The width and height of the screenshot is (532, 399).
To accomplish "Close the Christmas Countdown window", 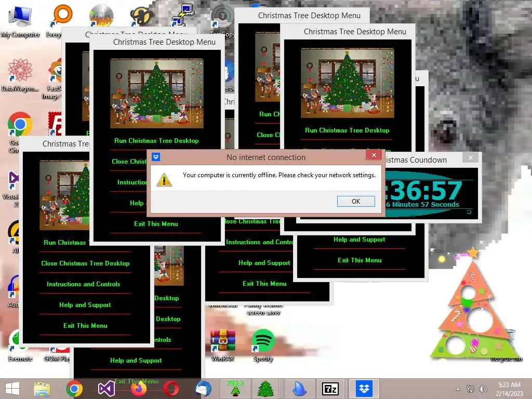I will (470, 158).
